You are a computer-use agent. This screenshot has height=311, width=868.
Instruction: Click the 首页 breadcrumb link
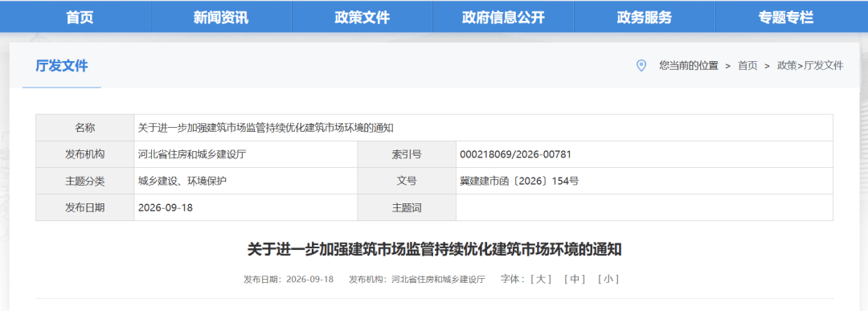pos(747,66)
